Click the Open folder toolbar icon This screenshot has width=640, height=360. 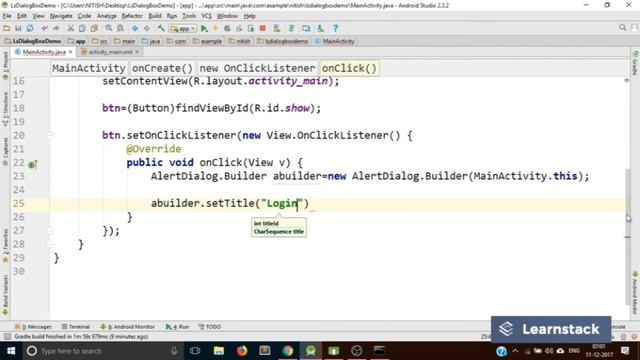(6, 28)
